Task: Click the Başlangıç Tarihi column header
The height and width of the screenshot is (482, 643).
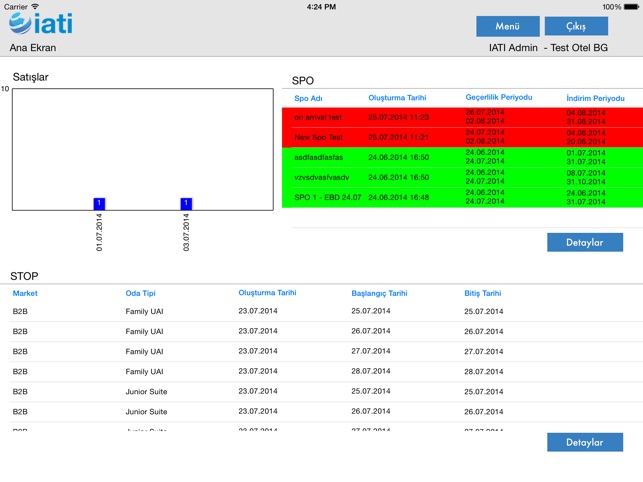Action: pos(379,293)
